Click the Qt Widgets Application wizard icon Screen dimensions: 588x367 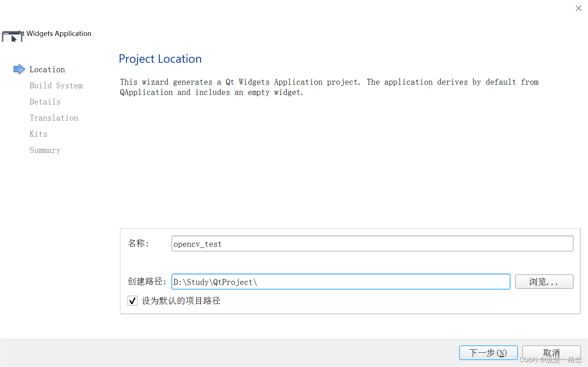[12, 36]
